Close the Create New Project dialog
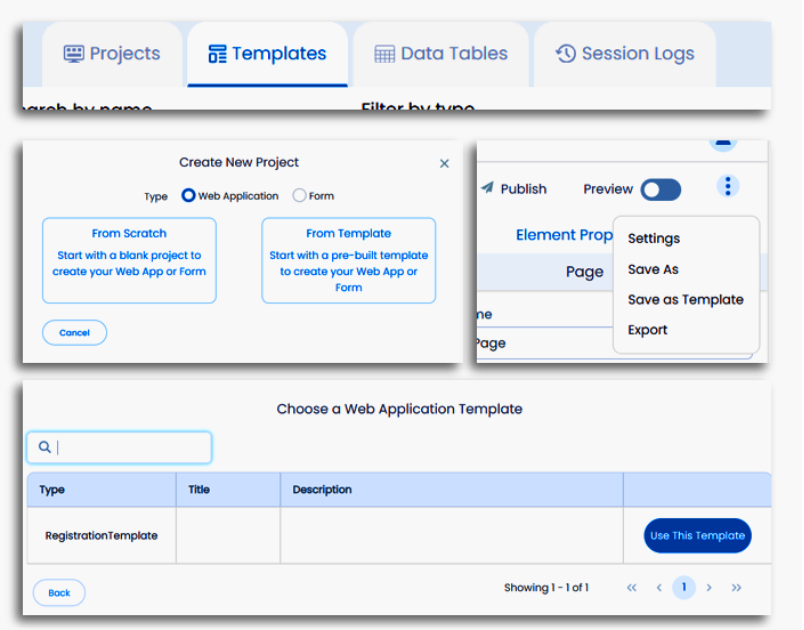Screen dimensions: 804x630 pyautogui.click(x=444, y=164)
